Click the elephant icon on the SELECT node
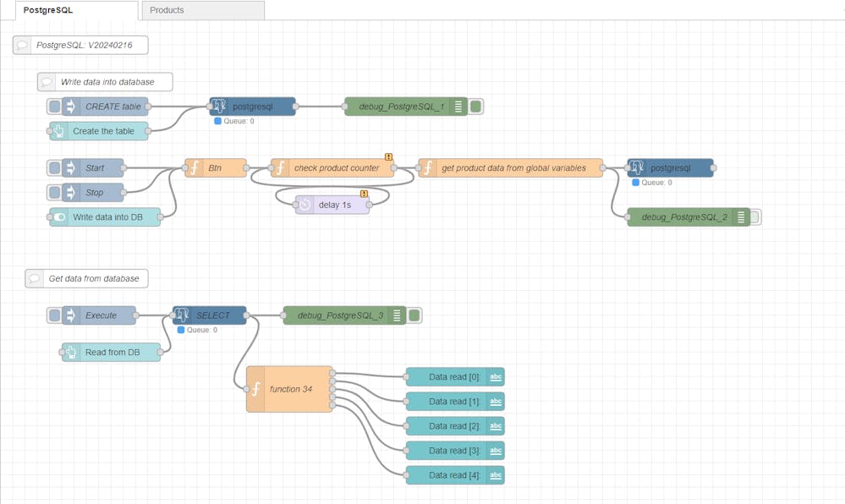 pyautogui.click(x=182, y=315)
